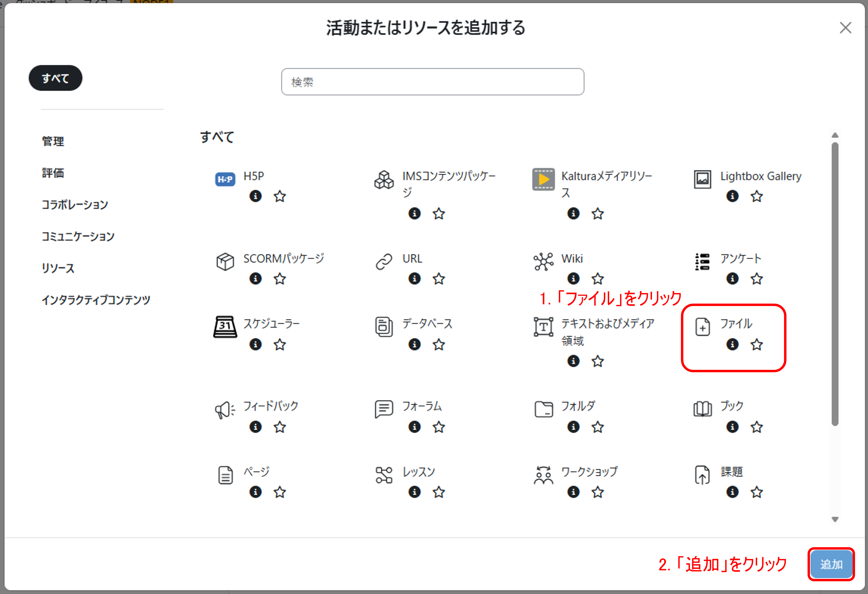Select the 課題 upload icon
The image size is (868, 594).
[x=702, y=475]
